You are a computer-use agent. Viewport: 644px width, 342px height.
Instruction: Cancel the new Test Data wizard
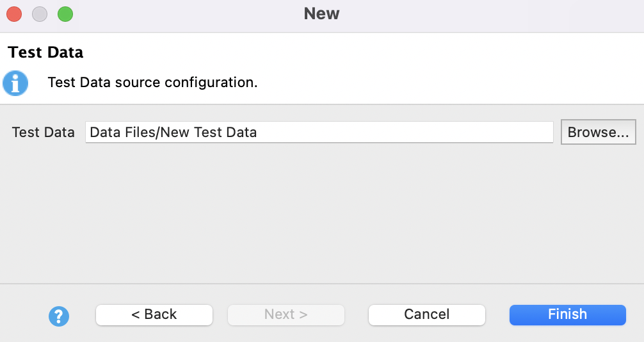pyautogui.click(x=427, y=314)
